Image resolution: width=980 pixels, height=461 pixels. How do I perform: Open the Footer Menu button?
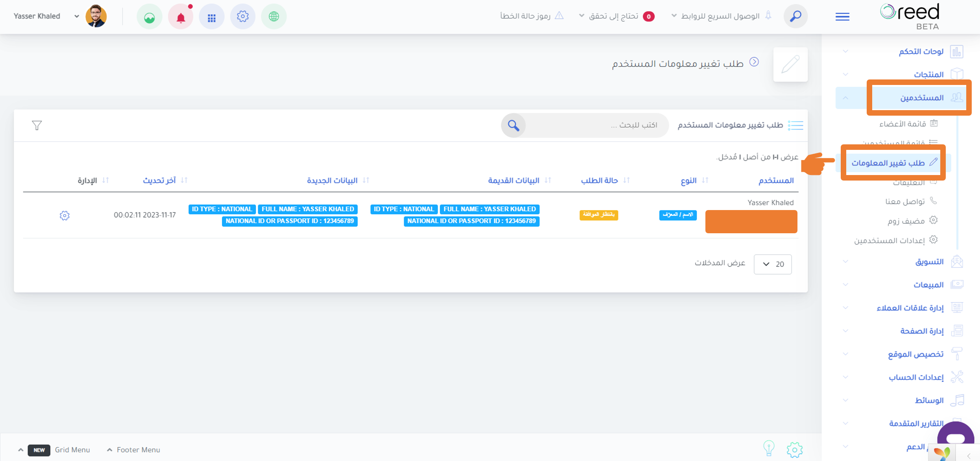(x=133, y=450)
